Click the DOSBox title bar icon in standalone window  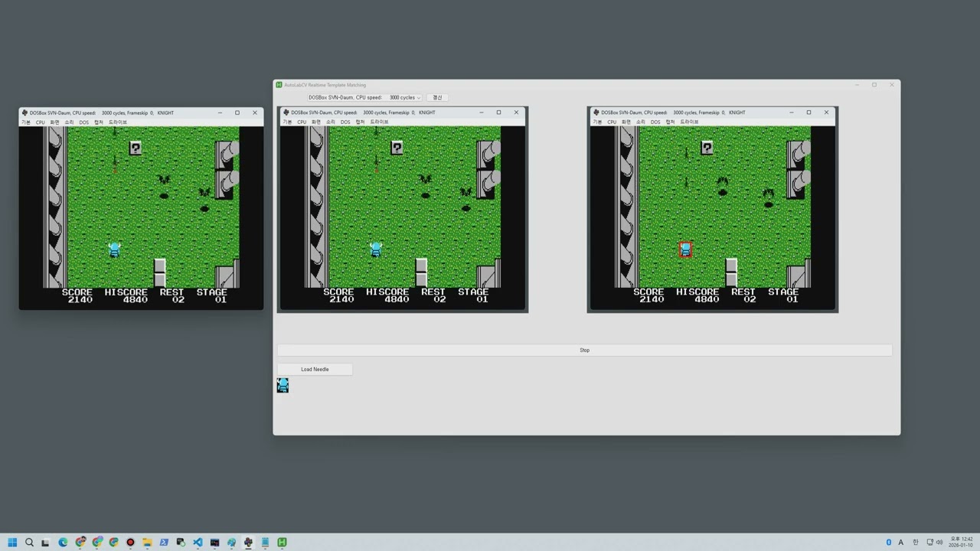click(24, 112)
